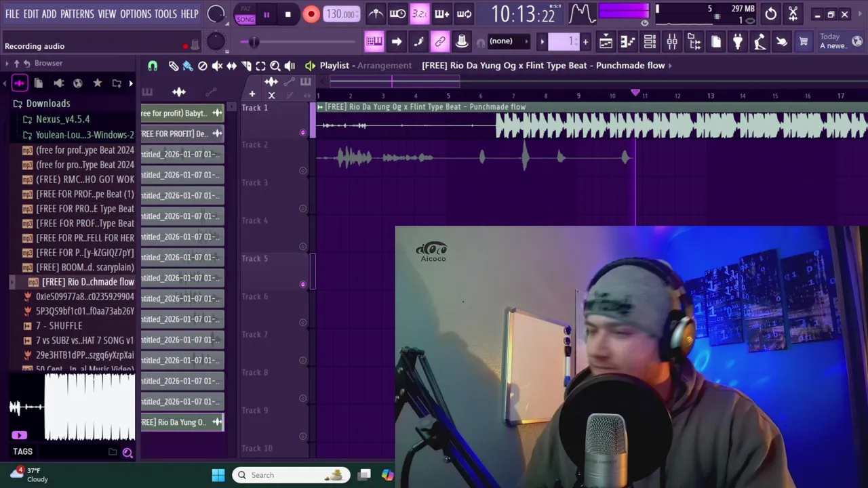Click the master volume knob
This screenshot has height=488, width=868.
tap(216, 14)
